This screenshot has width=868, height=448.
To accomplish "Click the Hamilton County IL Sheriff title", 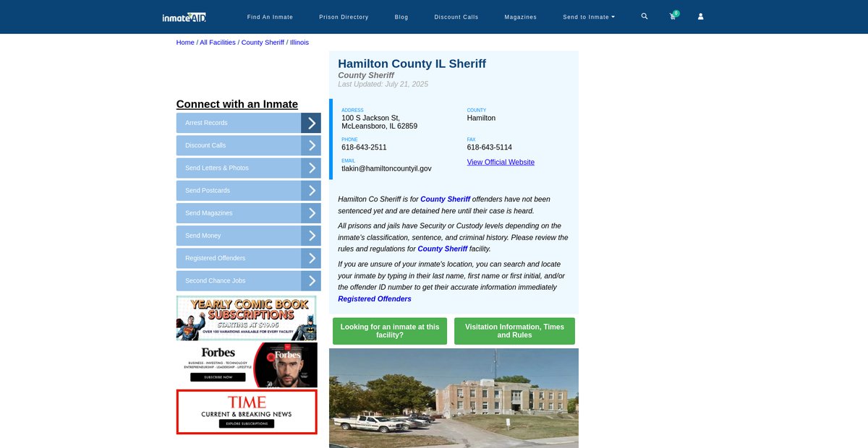I will click(x=412, y=64).
